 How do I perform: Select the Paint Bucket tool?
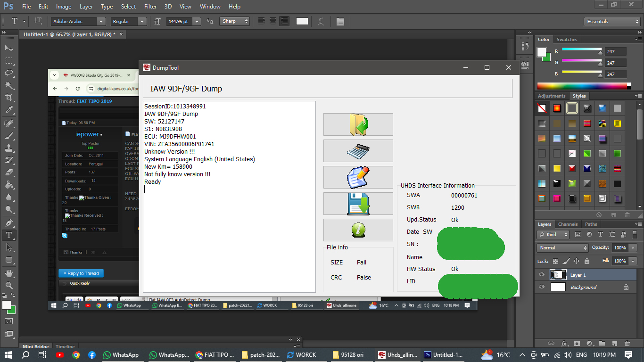(x=8, y=185)
